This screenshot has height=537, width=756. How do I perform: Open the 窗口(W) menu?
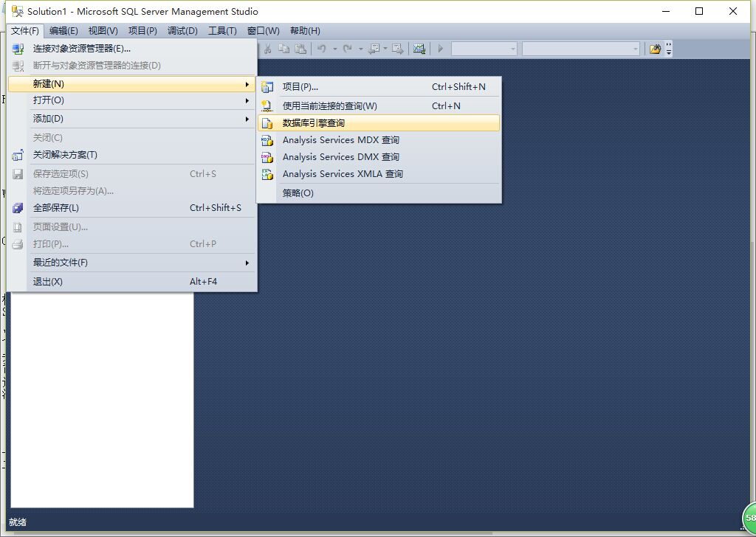click(x=264, y=31)
